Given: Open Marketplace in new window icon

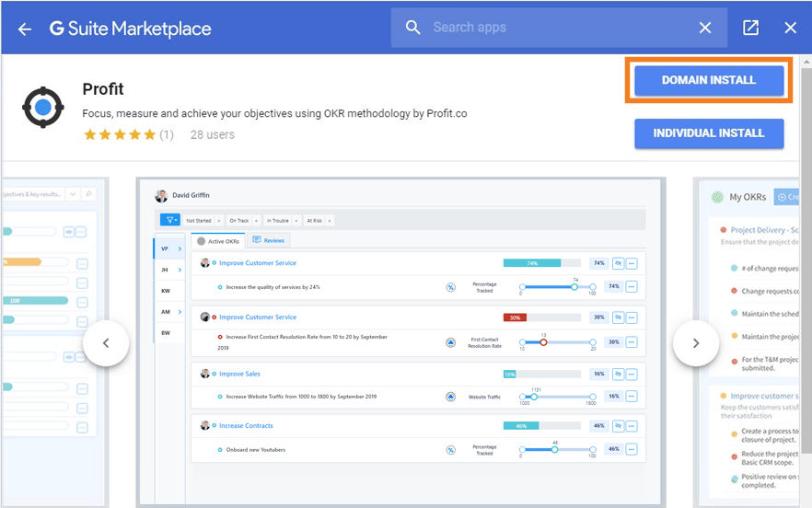Looking at the screenshot, I should (750, 28).
